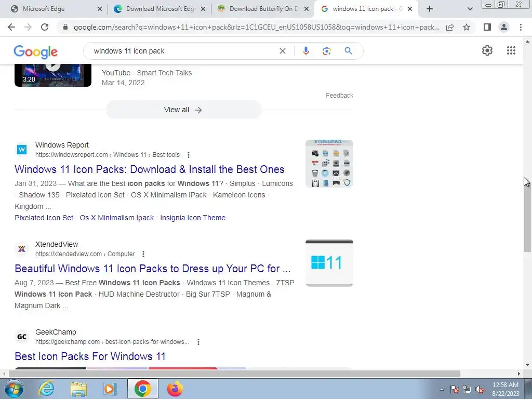Switch to Download Butterfly tab
Image resolution: width=532 pixels, height=399 pixels.
click(x=263, y=9)
